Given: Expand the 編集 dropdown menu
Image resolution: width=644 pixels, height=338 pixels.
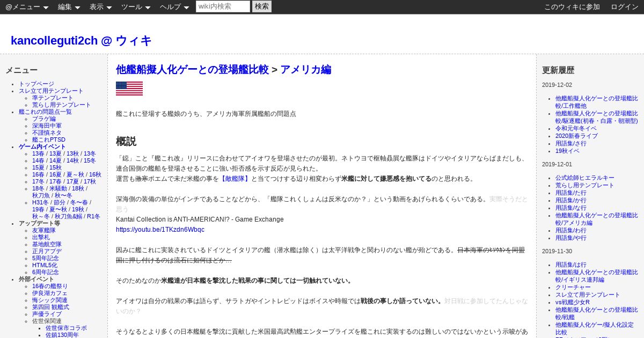Looking at the screenshot, I should [69, 7].
